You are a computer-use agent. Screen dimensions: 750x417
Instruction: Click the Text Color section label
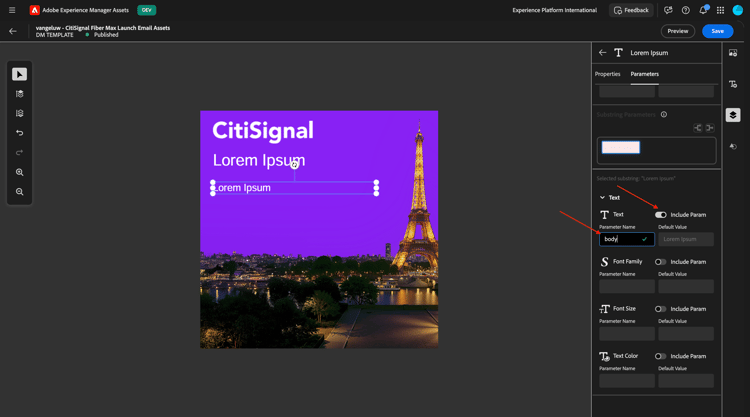pos(626,356)
